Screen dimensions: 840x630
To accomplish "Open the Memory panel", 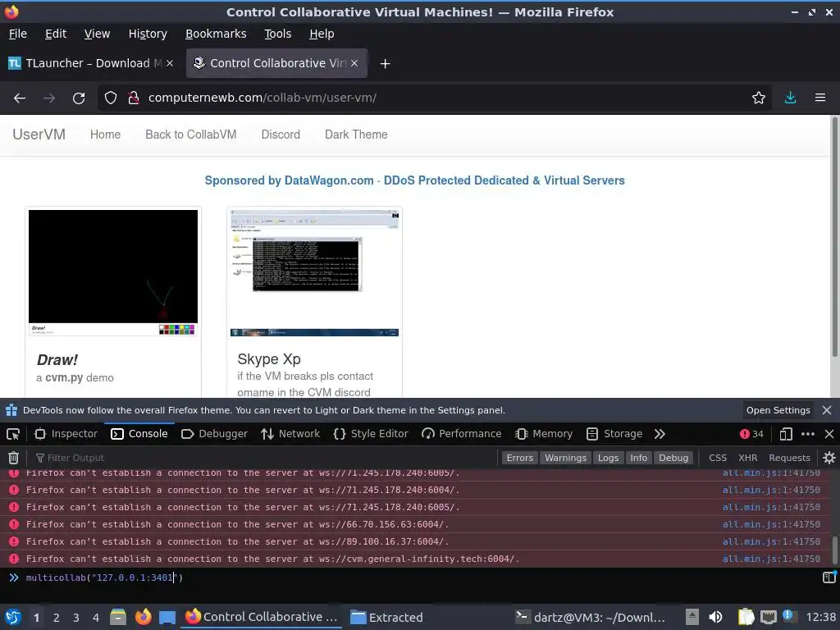I will click(x=544, y=434).
